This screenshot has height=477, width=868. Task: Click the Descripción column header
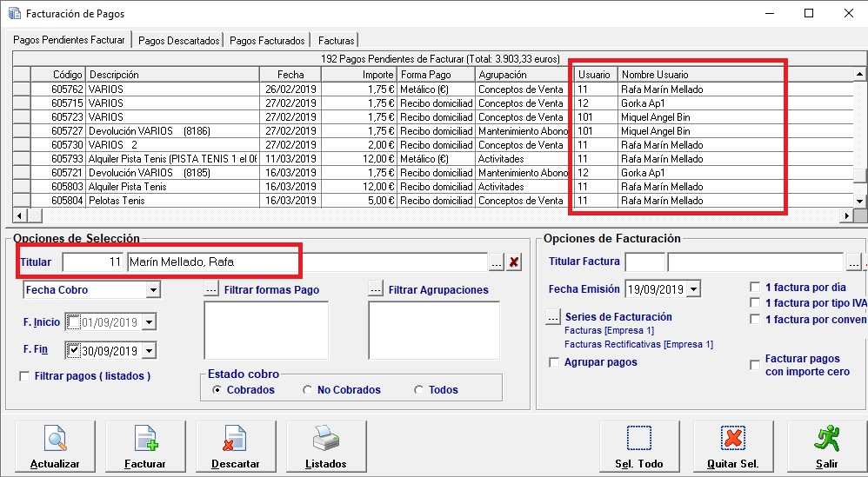pos(172,75)
